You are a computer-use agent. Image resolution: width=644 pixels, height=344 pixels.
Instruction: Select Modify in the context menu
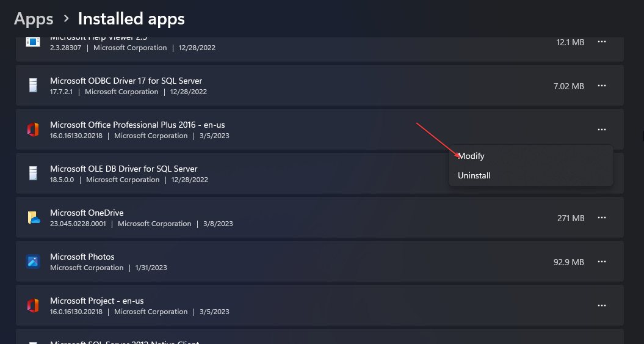pyautogui.click(x=471, y=156)
